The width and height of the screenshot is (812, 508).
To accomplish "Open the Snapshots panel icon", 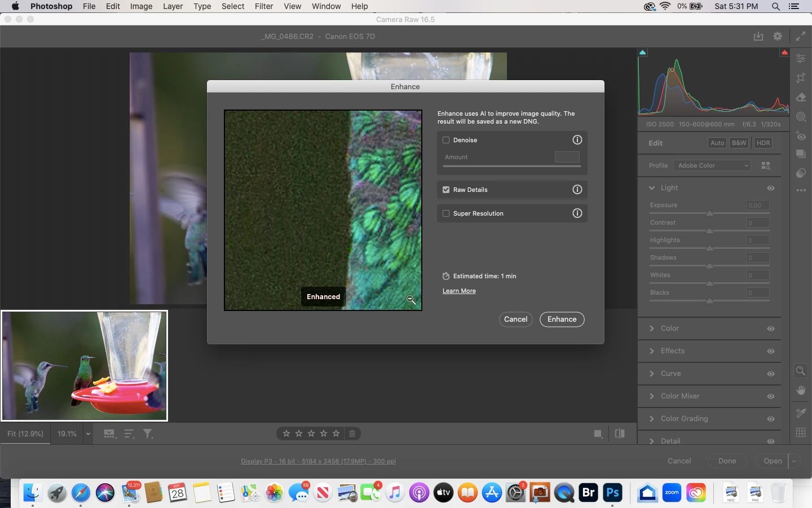I will (x=801, y=154).
